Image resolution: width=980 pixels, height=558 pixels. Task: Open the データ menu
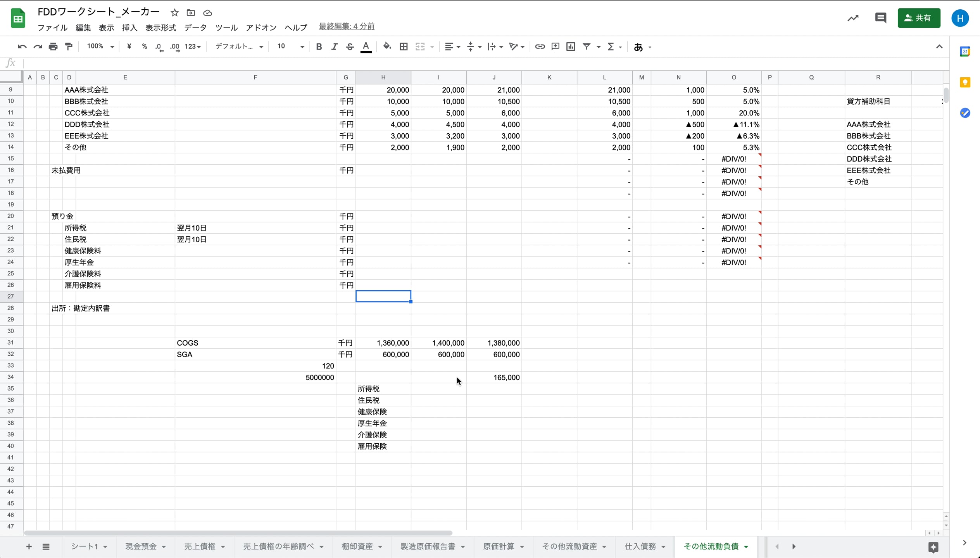(x=195, y=28)
